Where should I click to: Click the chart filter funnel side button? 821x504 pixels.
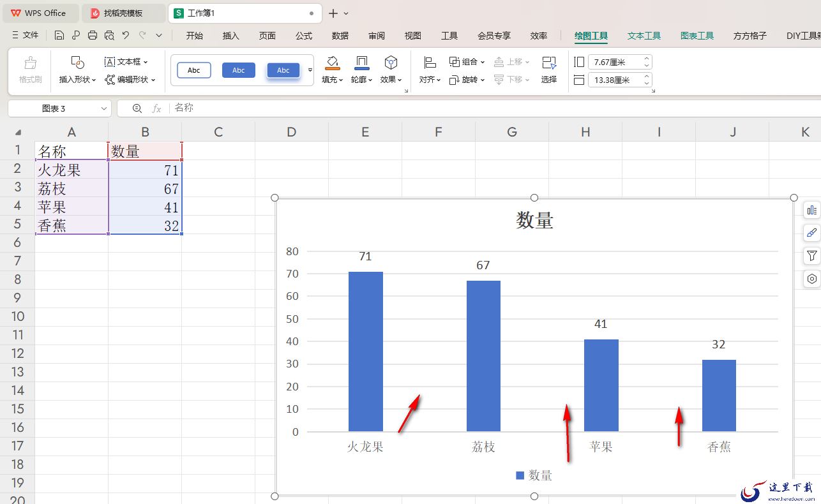click(812, 256)
